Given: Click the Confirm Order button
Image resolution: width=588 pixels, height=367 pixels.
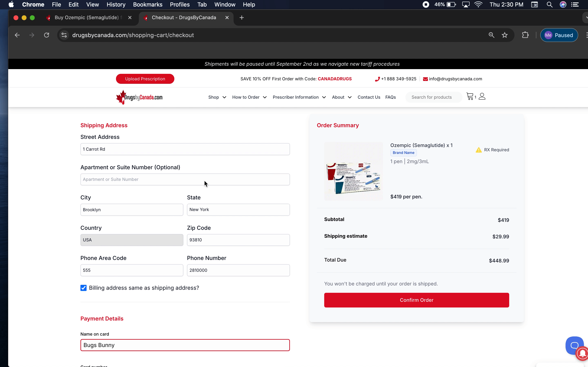Looking at the screenshot, I should pyautogui.click(x=416, y=300).
